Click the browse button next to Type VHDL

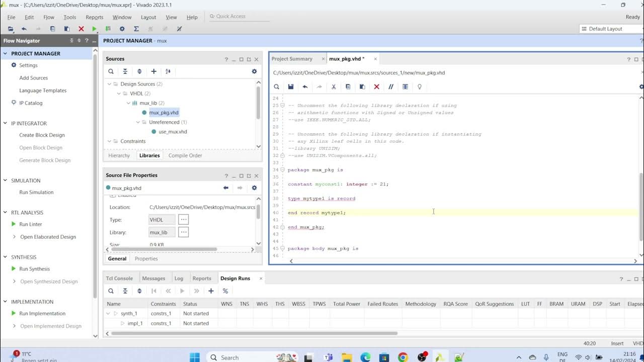click(x=184, y=220)
